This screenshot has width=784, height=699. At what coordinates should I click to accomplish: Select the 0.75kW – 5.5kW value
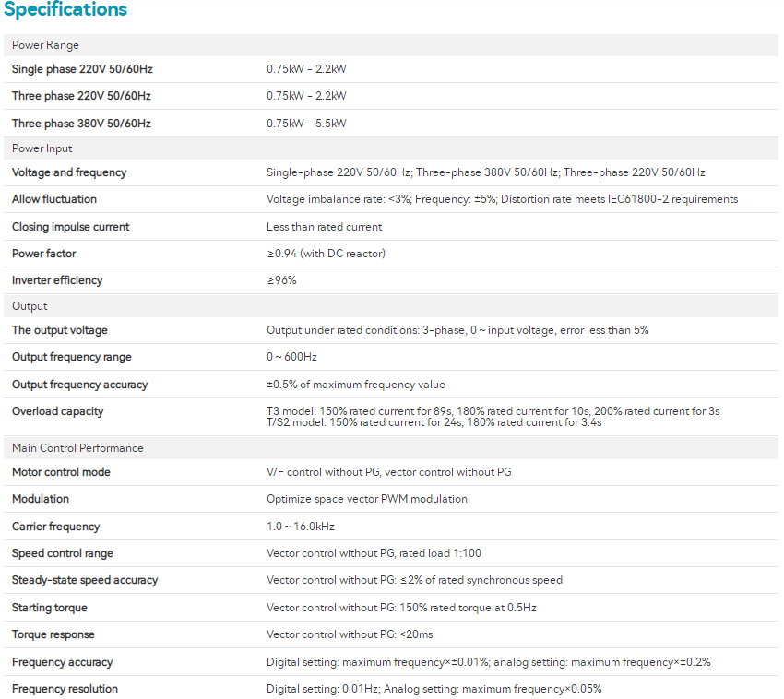coord(306,124)
